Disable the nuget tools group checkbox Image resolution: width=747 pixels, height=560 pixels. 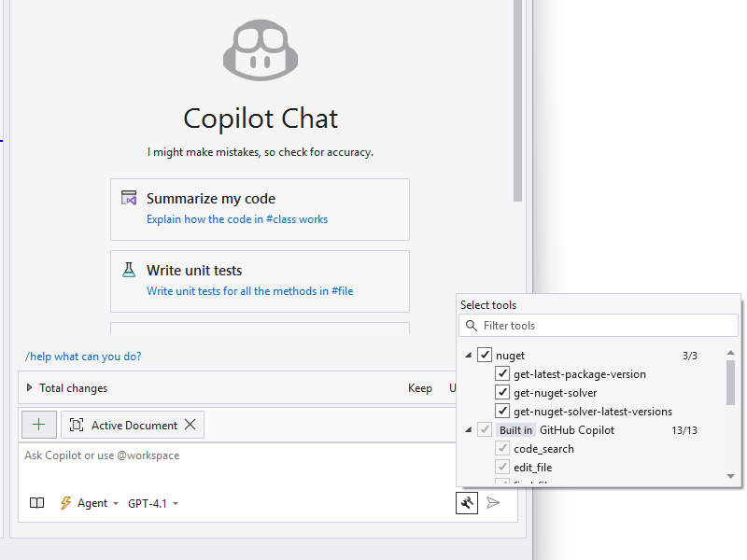(485, 355)
